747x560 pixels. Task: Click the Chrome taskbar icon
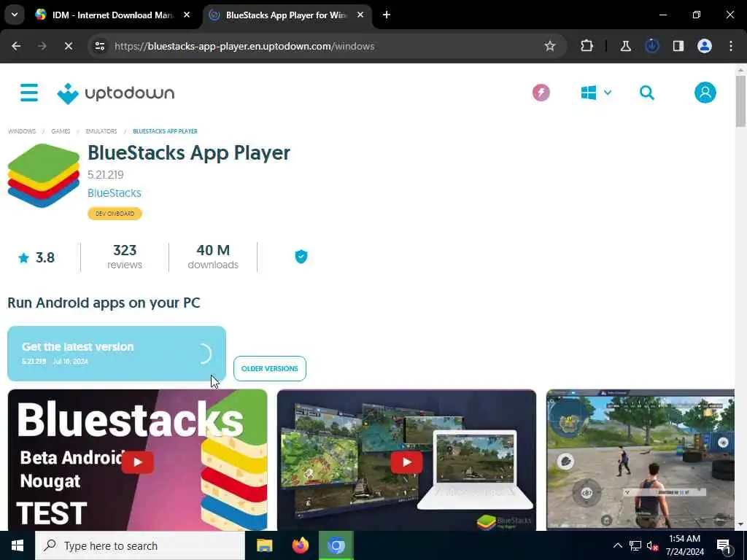[x=336, y=545]
